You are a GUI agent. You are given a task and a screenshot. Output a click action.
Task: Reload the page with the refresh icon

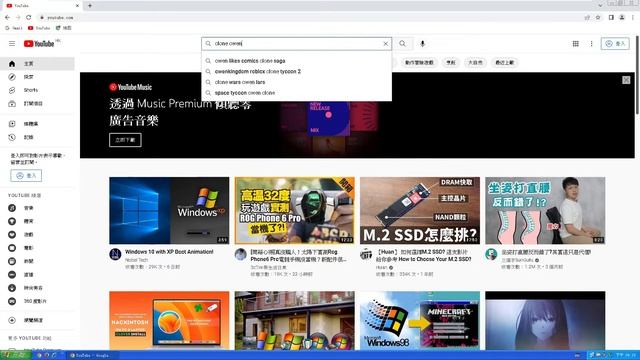point(29,18)
